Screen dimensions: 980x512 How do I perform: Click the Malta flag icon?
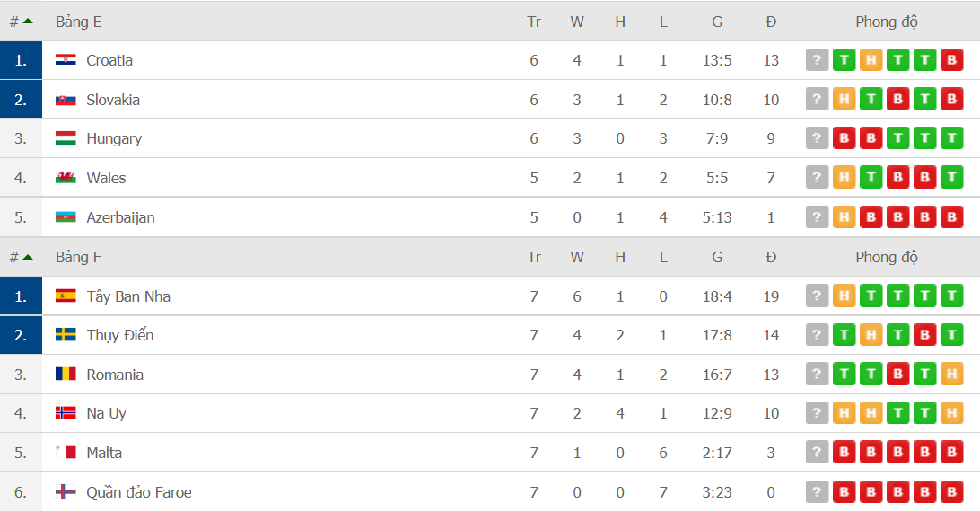point(66,453)
